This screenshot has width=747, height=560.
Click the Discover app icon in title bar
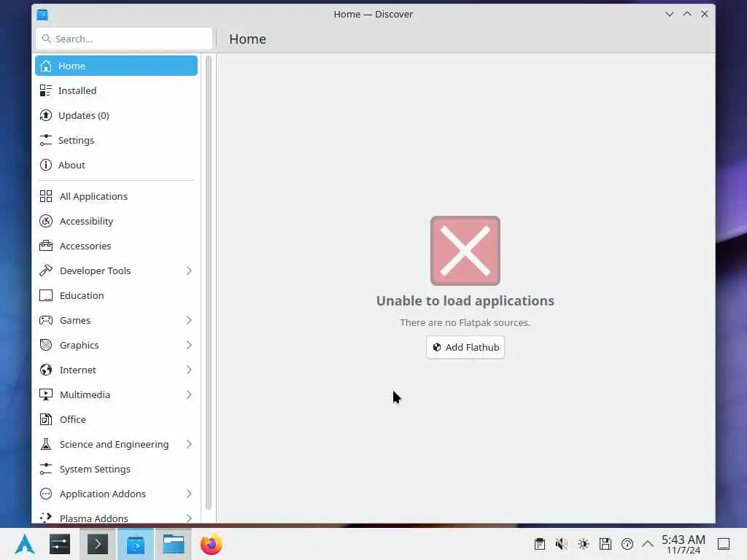pos(42,15)
